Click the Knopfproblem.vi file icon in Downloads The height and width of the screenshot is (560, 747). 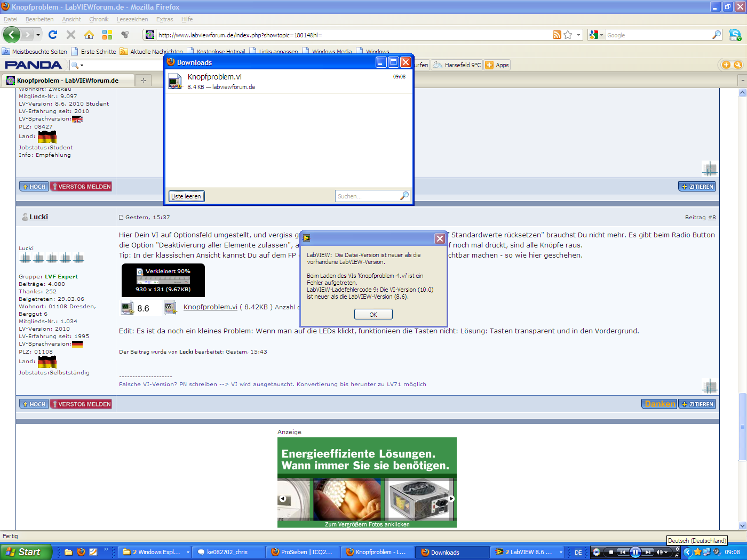tap(176, 82)
